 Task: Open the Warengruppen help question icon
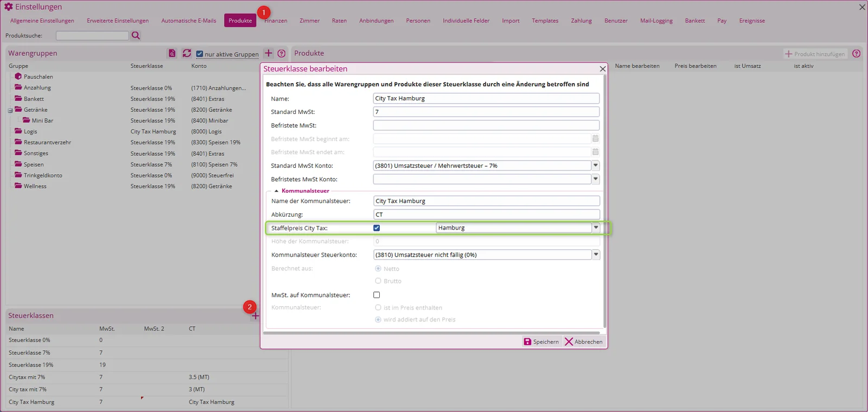tap(282, 53)
